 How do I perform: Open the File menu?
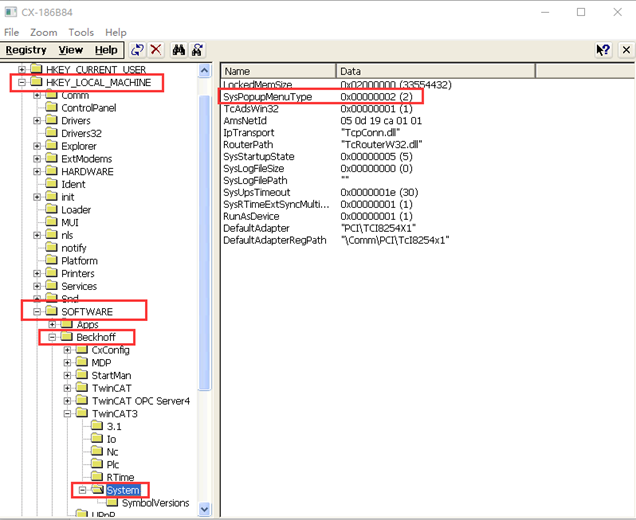click(x=11, y=32)
